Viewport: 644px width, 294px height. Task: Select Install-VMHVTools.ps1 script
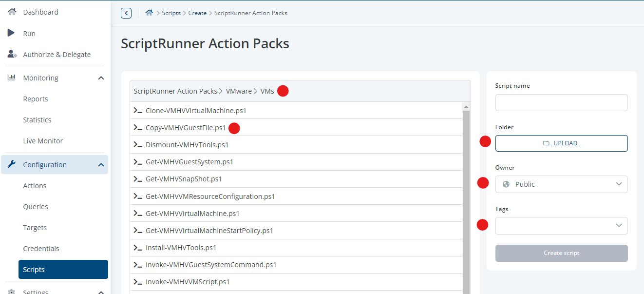[x=296, y=248]
